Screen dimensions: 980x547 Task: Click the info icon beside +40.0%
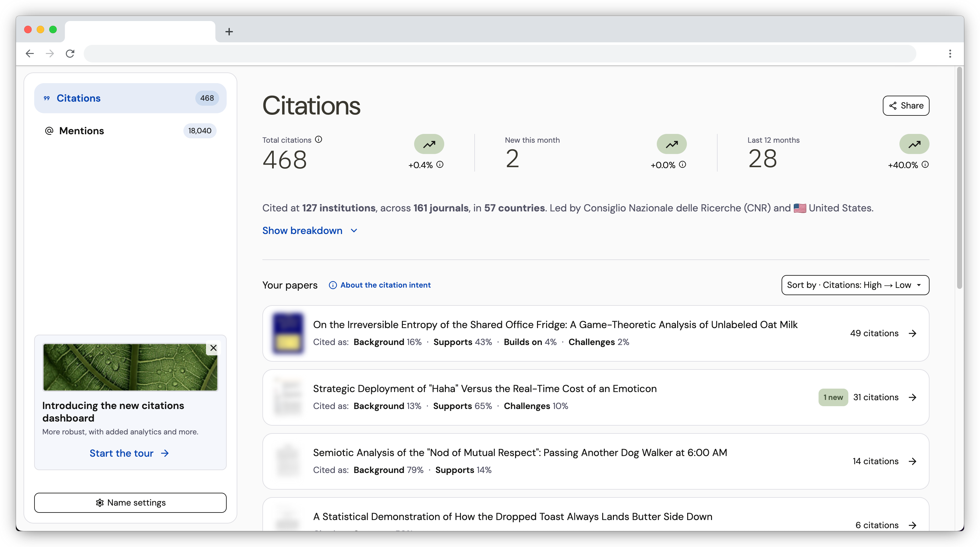coord(925,164)
